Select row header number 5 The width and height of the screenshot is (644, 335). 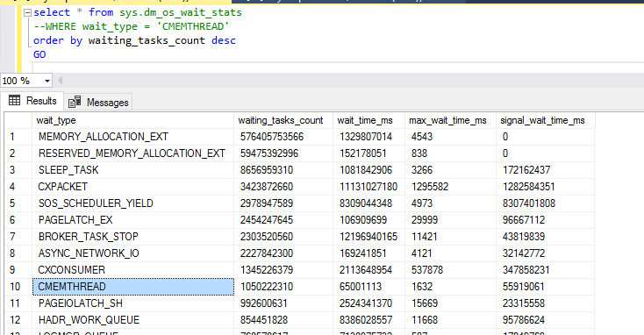tap(18, 203)
